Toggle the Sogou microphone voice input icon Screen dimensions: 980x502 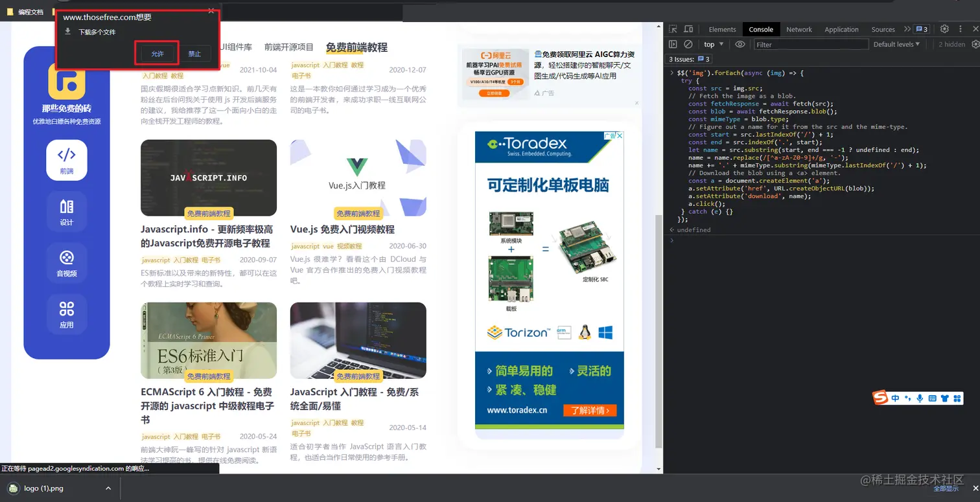point(920,398)
